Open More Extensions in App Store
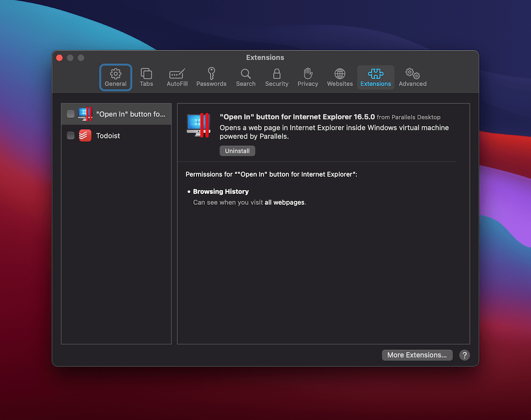The image size is (531, 420). pos(417,355)
